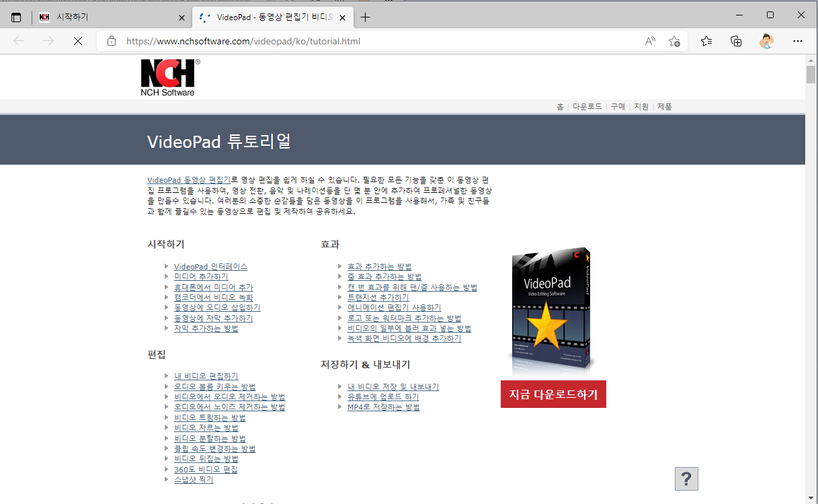Click the 지금 다운로드하기 button
The width and height of the screenshot is (818, 504).
(553, 394)
